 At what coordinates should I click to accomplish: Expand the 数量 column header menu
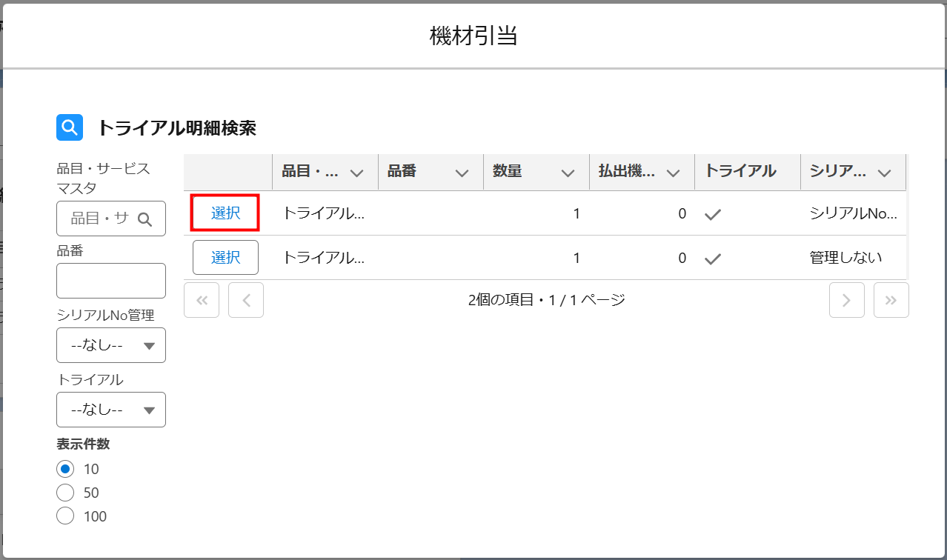[568, 173]
